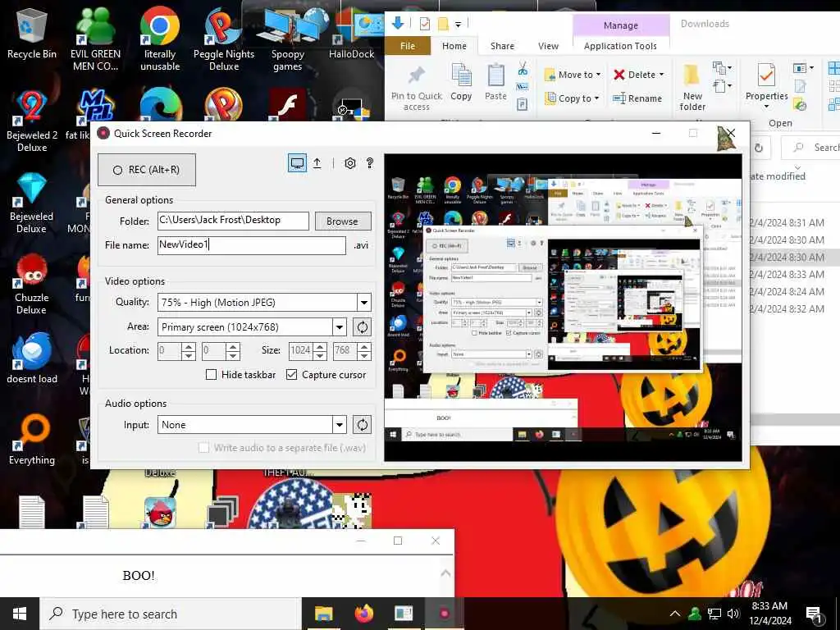Click Rename in the Explorer ribbon
The width and height of the screenshot is (840, 630).
[637, 98]
